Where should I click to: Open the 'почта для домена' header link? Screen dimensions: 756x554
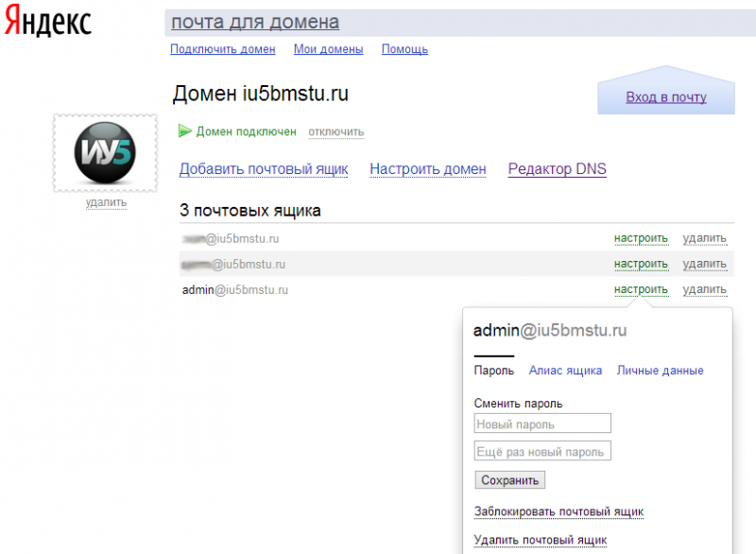[x=255, y=22]
